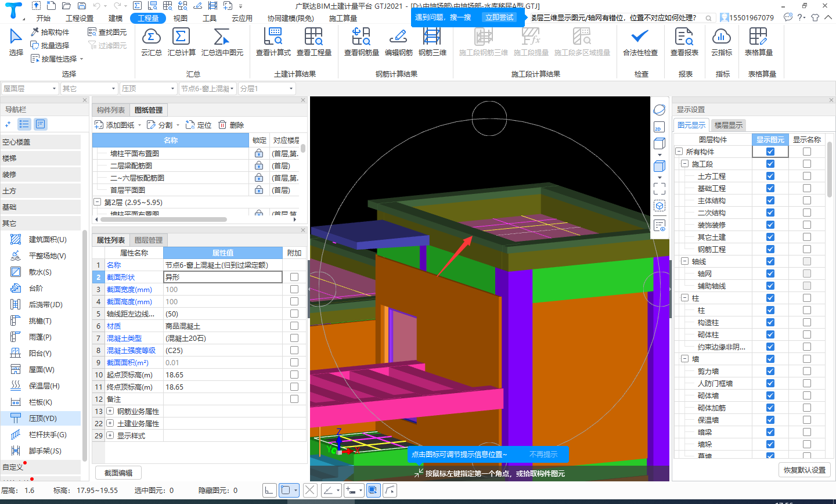836x504 pixels.
Task: Open the 压顶 component type dropdown
Action: point(148,88)
